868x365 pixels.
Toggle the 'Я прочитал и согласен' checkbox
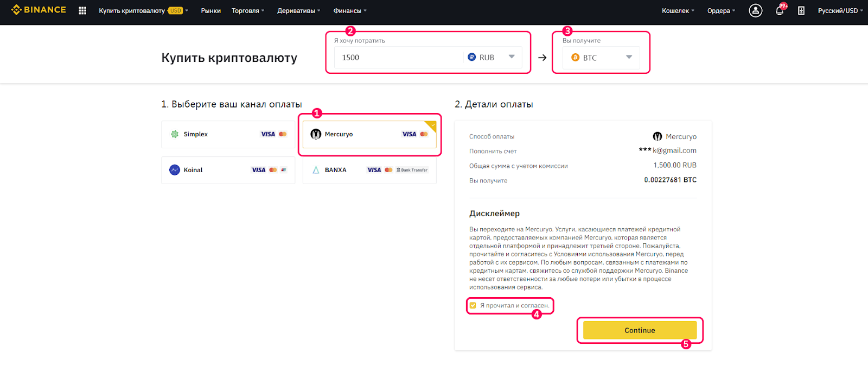tap(473, 305)
